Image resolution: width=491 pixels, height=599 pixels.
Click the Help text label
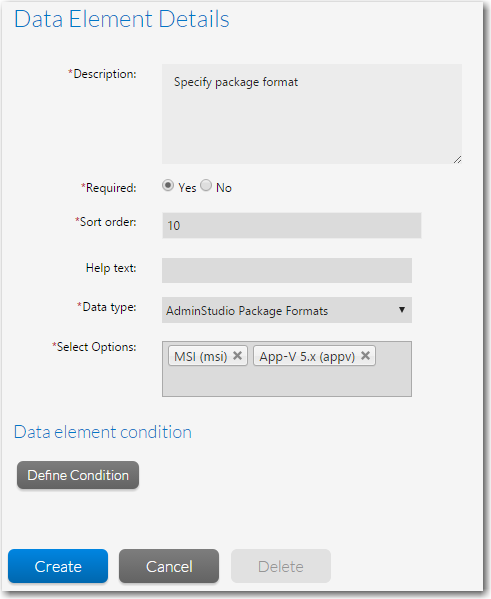pos(111,268)
